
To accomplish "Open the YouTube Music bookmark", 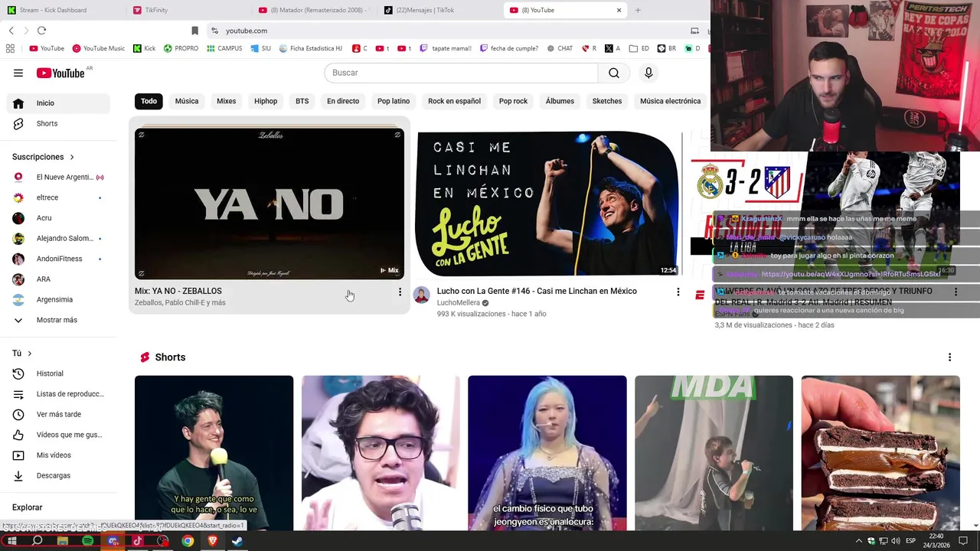I will tap(98, 48).
